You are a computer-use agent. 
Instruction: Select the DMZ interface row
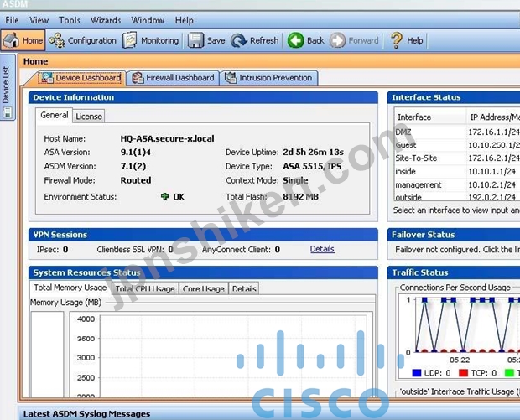pyautogui.click(x=457, y=132)
